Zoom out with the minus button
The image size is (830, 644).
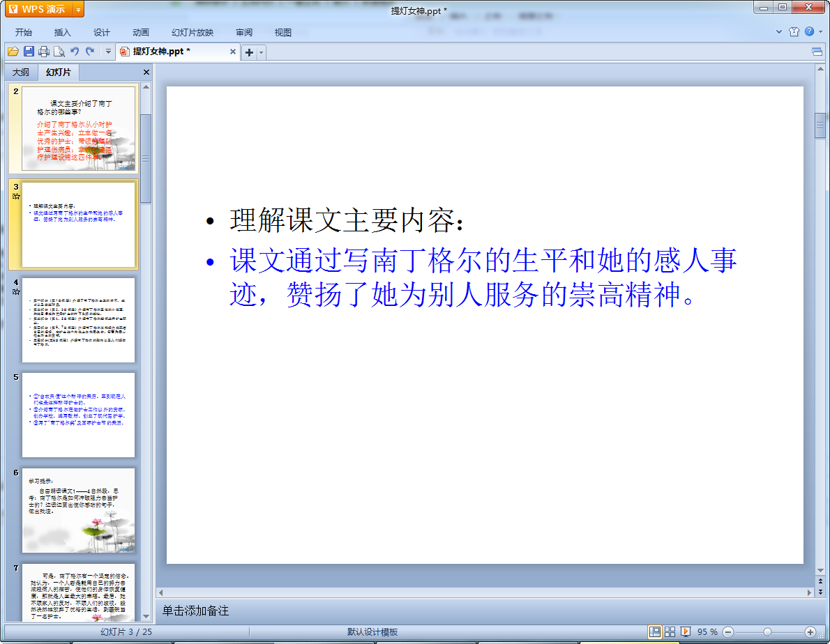click(728, 632)
